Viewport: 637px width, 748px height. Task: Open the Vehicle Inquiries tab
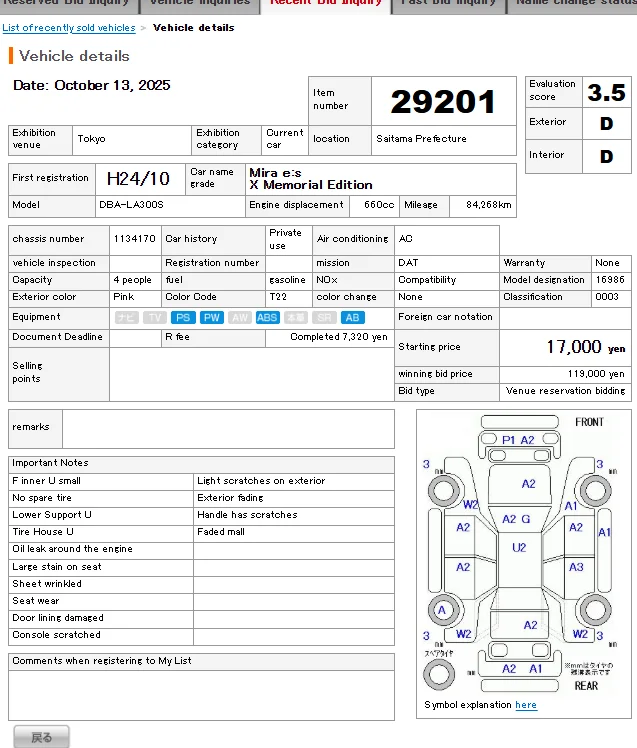[199, 4]
